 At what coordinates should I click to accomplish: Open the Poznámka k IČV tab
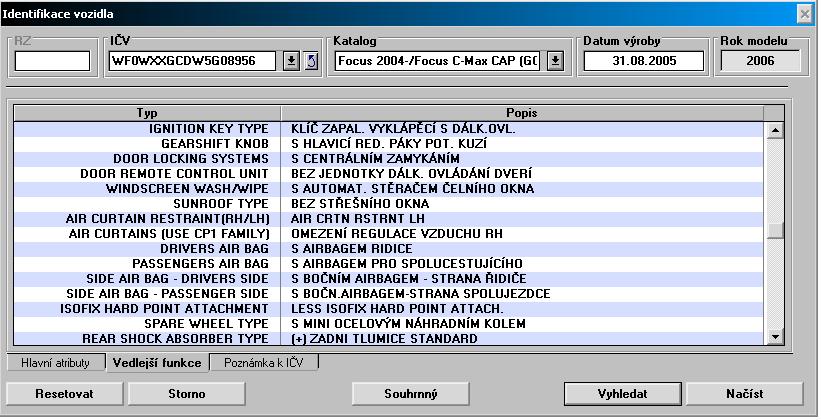[x=266, y=362]
